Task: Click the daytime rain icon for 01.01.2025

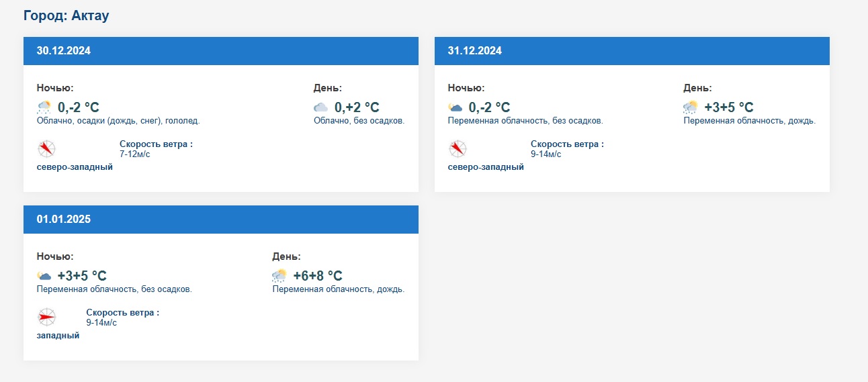Action: click(279, 276)
